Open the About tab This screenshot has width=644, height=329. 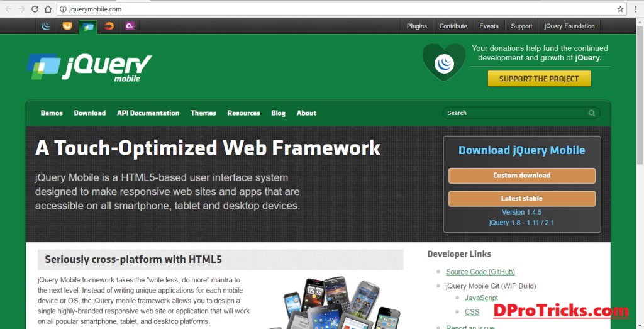click(x=306, y=113)
